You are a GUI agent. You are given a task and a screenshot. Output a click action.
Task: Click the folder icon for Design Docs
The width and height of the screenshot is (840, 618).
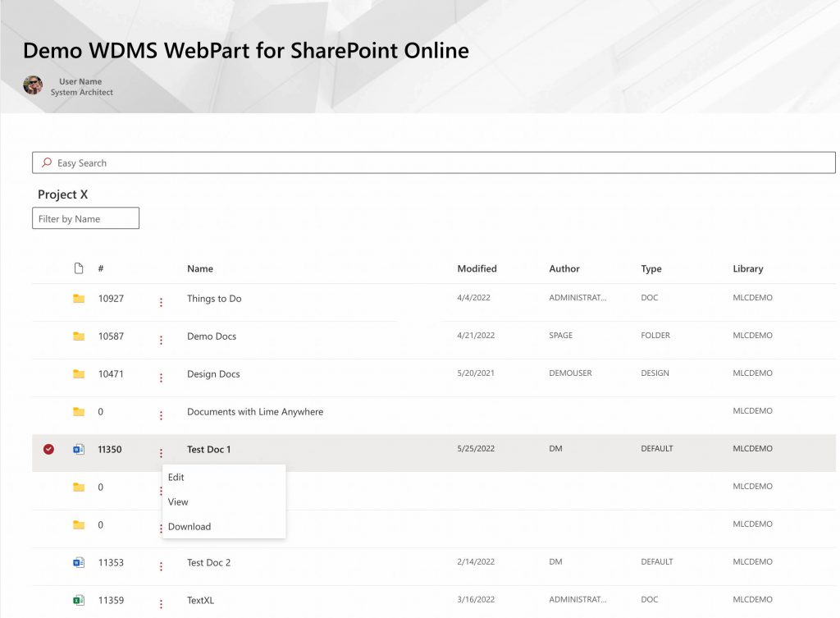click(79, 373)
